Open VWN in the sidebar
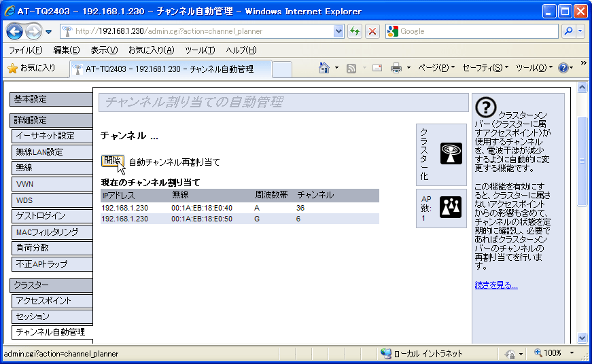Viewport: 592px width, 364px height. 52,184
